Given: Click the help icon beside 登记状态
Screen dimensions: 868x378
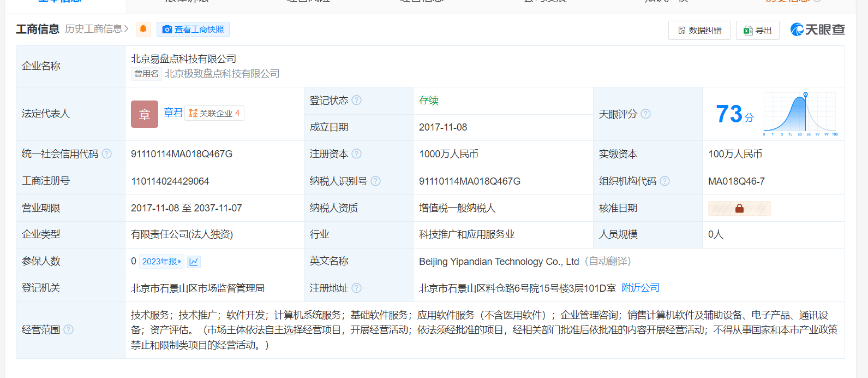Looking at the screenshot, I should click(357, 100).
